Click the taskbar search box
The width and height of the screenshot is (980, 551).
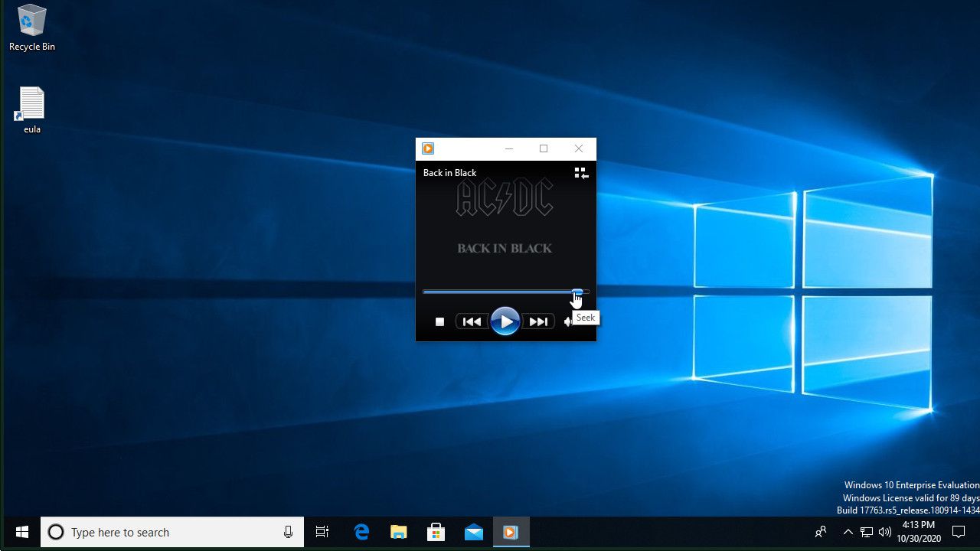point(172,532)
